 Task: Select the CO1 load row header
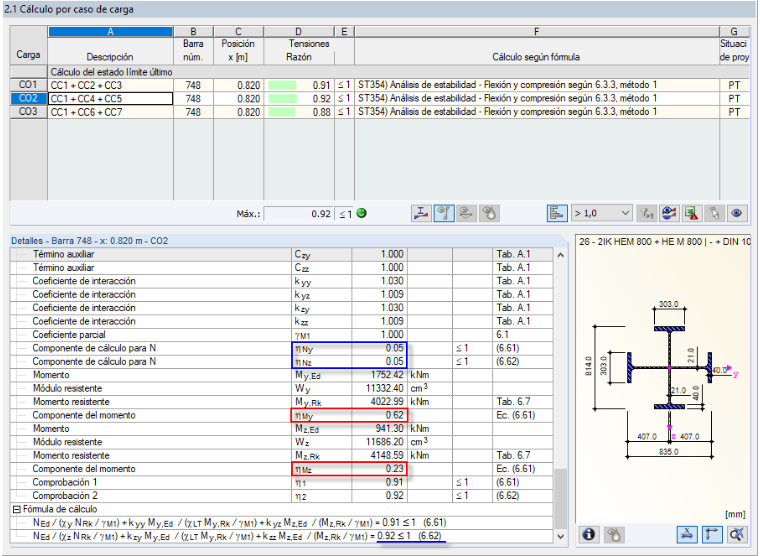click(x=28, y=85)
